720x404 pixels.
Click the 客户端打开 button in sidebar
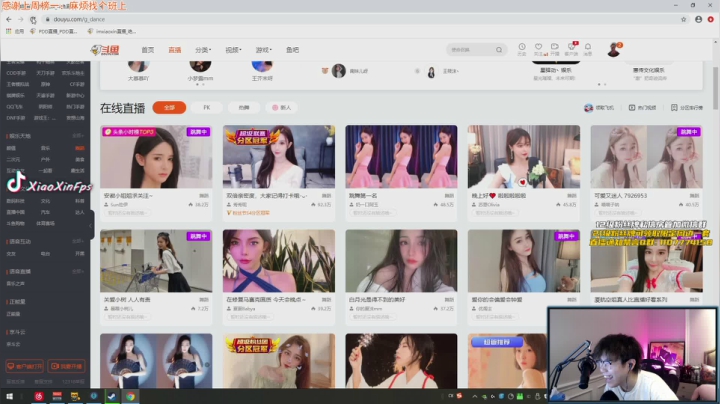tap(24, 366)
